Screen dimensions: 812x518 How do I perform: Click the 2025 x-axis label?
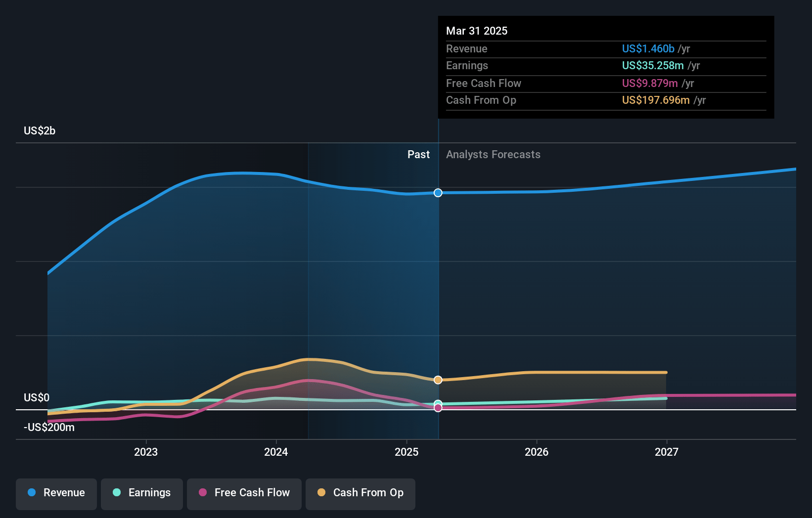pyautogui.click(x=406, y=452)
